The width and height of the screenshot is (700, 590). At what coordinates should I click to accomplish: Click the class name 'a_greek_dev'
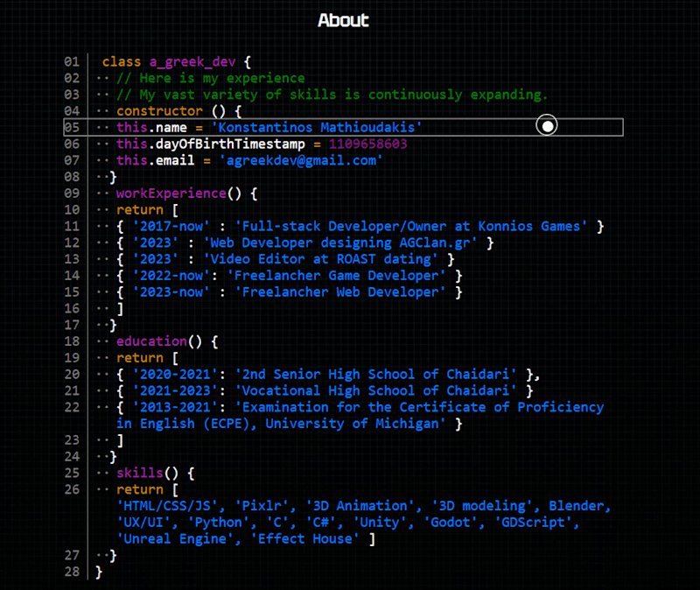(192, 61)
